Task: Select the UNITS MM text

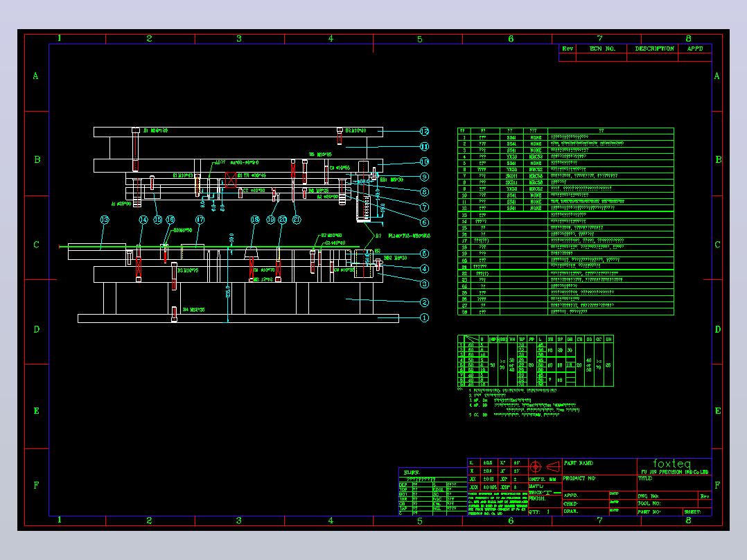Action: [x=542, y=480]
